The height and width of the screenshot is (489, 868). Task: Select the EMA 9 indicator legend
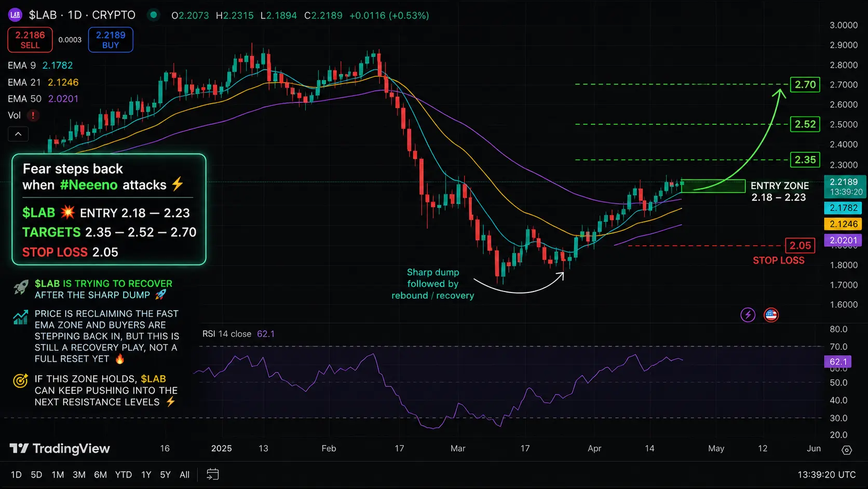(x=40, y=65)
